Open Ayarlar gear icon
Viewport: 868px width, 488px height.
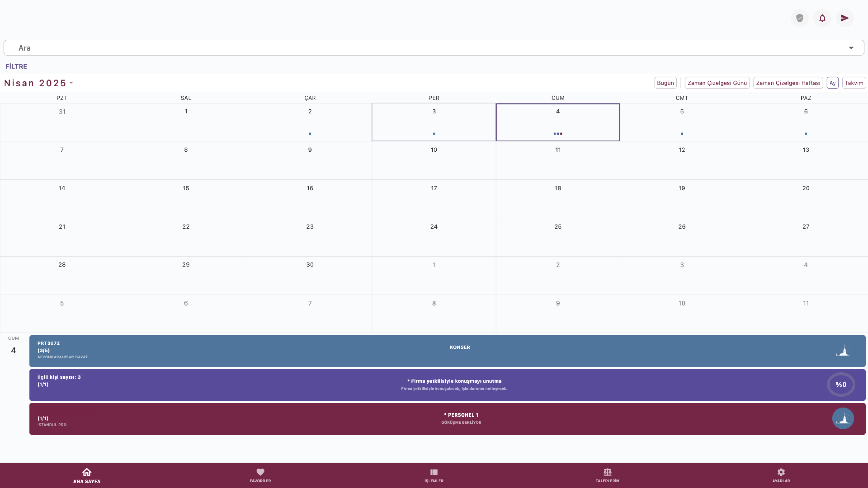tap(781, 472)
